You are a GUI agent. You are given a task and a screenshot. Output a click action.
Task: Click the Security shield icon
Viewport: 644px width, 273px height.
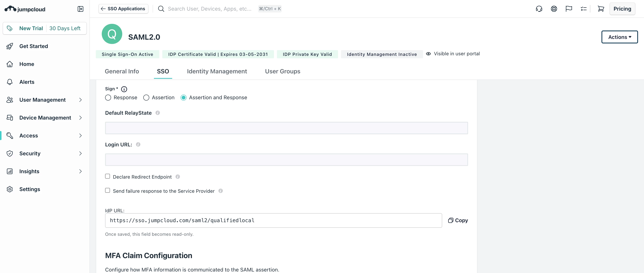point(10,153)
